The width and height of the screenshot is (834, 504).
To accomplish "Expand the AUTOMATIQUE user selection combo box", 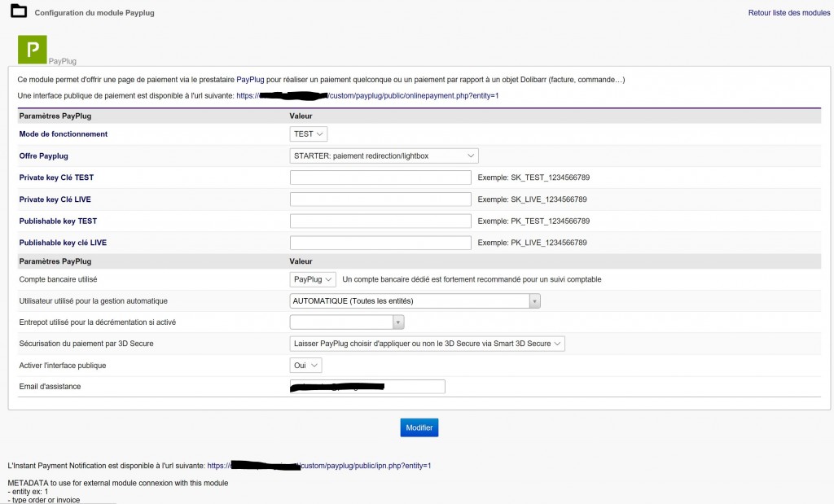I will point(415,301).
